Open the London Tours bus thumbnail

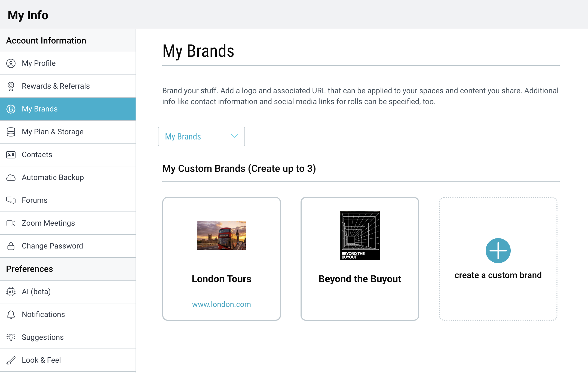tap(221, 235)
